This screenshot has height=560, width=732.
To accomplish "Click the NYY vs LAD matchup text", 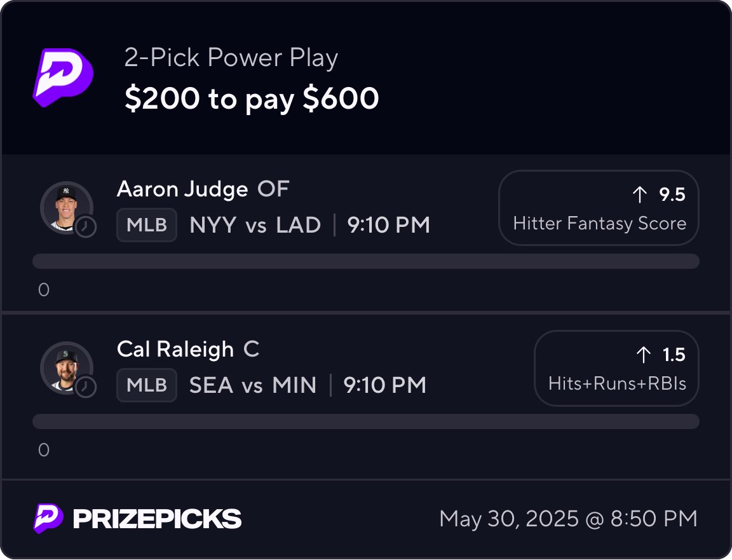I will pyautogui.click(x=255, y=225).
